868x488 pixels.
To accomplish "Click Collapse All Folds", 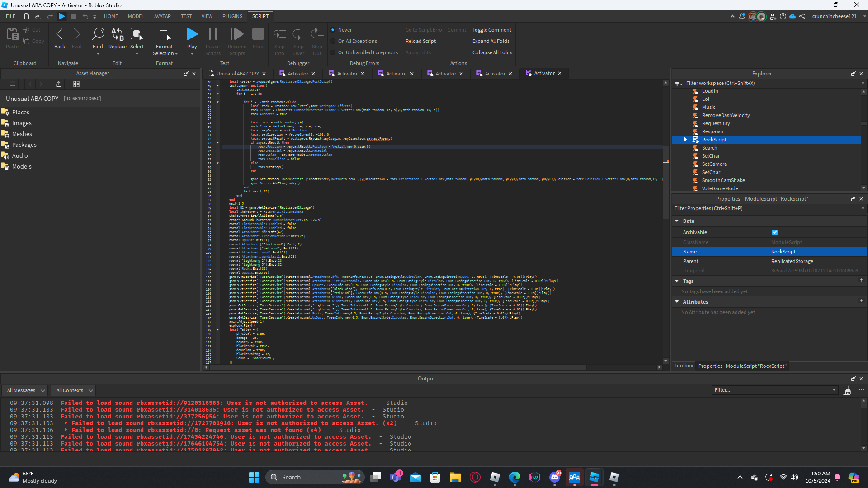I will tap(492, 52).
